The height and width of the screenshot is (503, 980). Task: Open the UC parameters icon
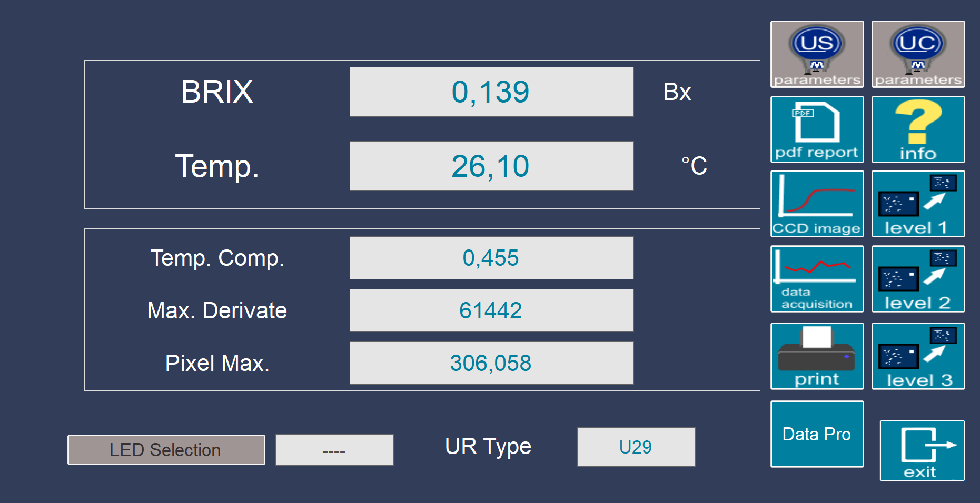(918, 54)
